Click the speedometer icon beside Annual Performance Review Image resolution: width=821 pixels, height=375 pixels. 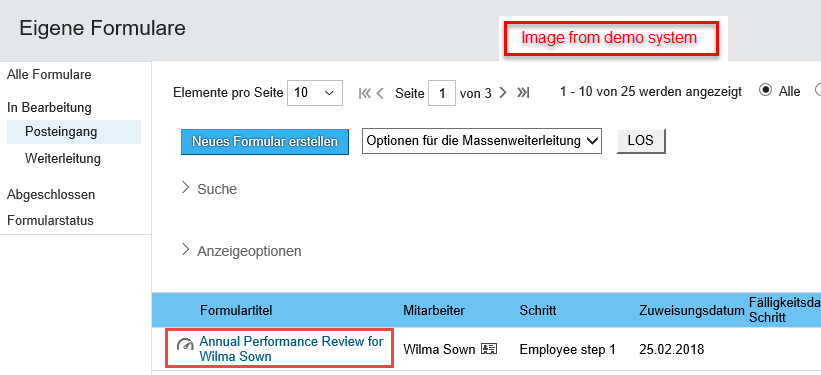[185, 345]
